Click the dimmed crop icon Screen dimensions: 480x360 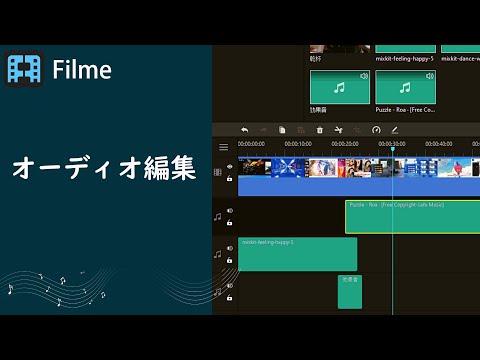tap(357, 130)
